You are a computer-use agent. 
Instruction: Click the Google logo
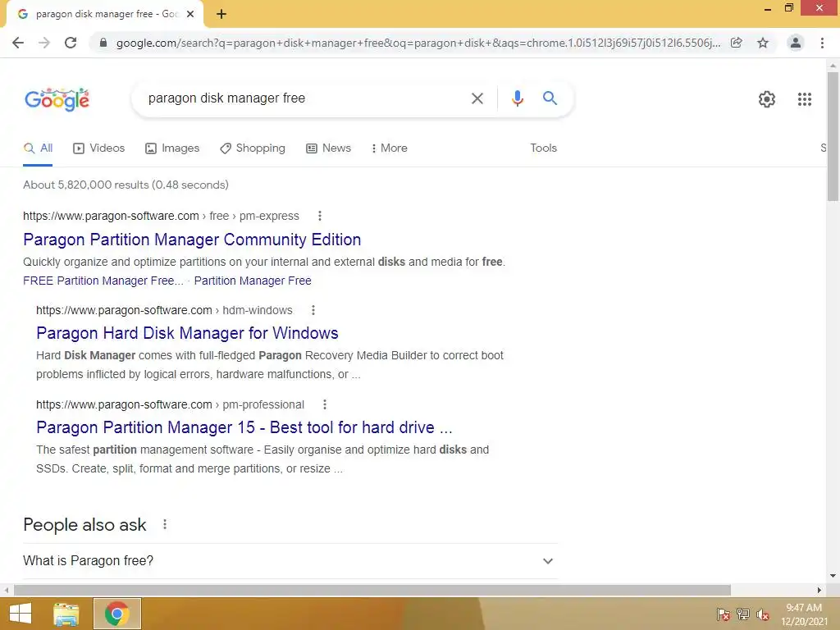(57, 99)
